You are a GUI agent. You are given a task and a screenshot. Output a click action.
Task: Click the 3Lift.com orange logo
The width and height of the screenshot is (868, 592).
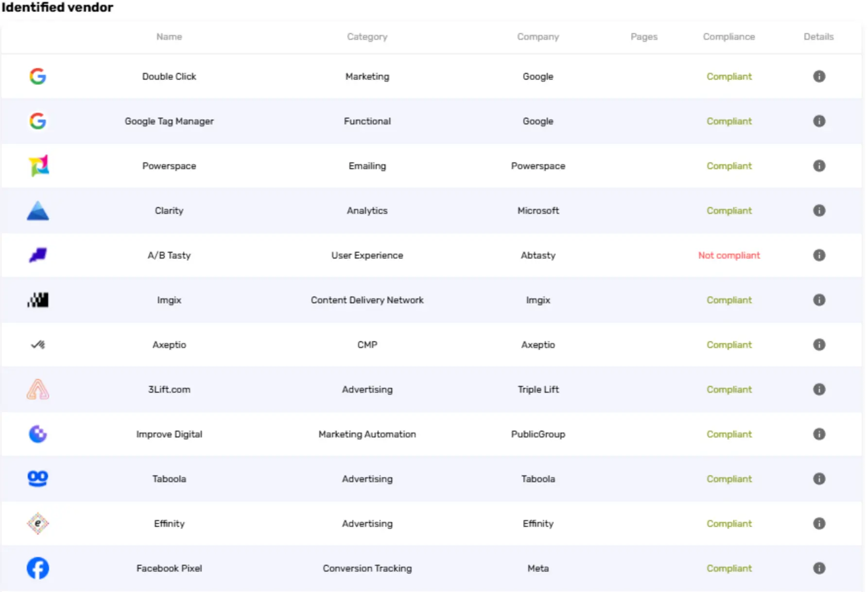[38, 389]
